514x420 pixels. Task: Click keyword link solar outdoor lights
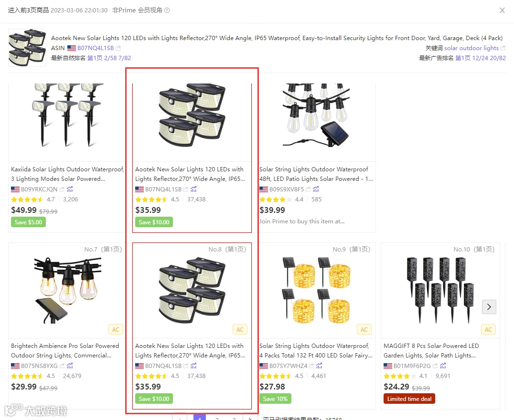[x=471, y=48]
